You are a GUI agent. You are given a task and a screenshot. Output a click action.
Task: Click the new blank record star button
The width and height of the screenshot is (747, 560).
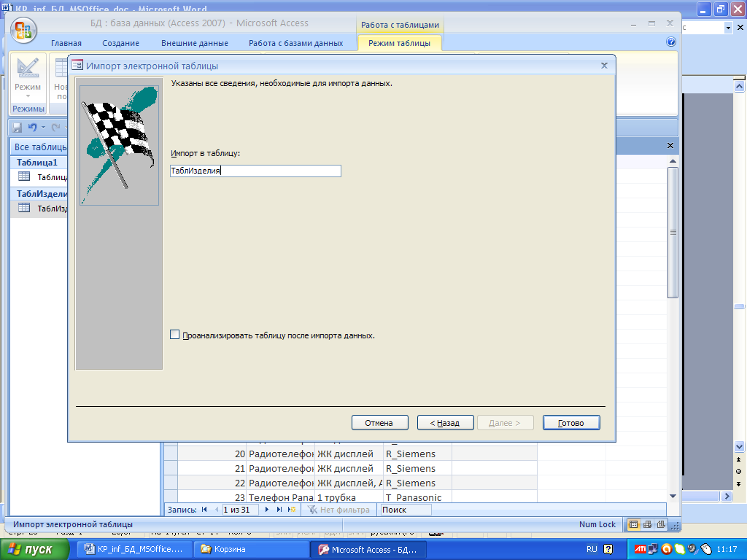tap(292, 510)
